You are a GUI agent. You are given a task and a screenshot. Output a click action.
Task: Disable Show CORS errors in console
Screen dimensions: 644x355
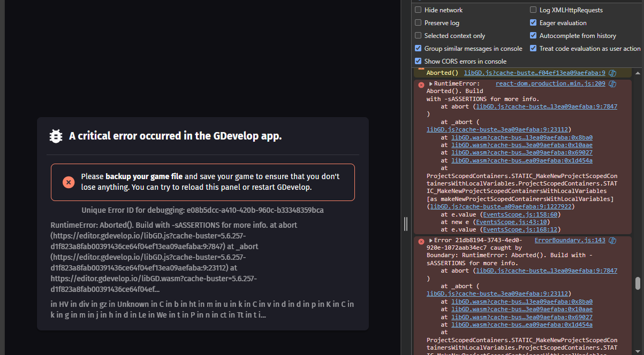[x=418, y=61]
